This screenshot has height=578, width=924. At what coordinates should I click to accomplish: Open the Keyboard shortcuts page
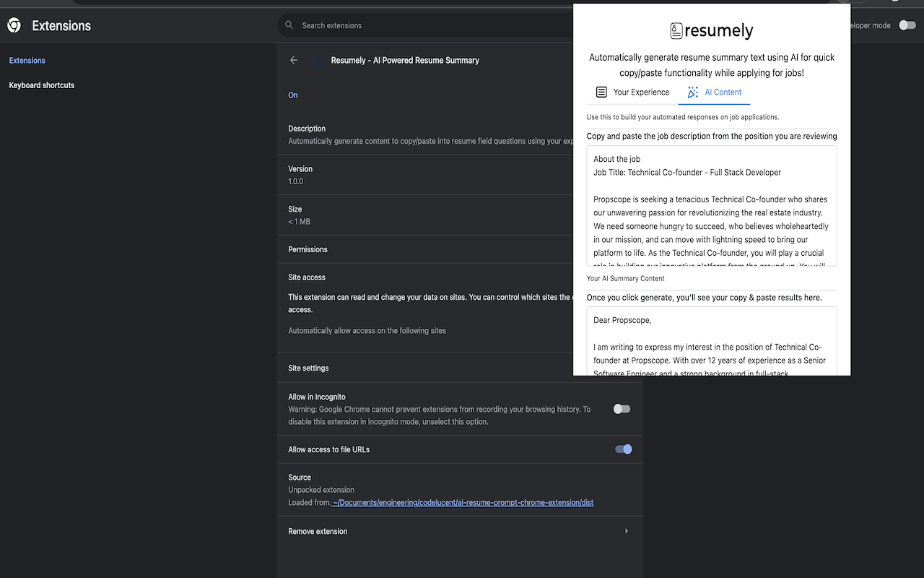point(41,85)
